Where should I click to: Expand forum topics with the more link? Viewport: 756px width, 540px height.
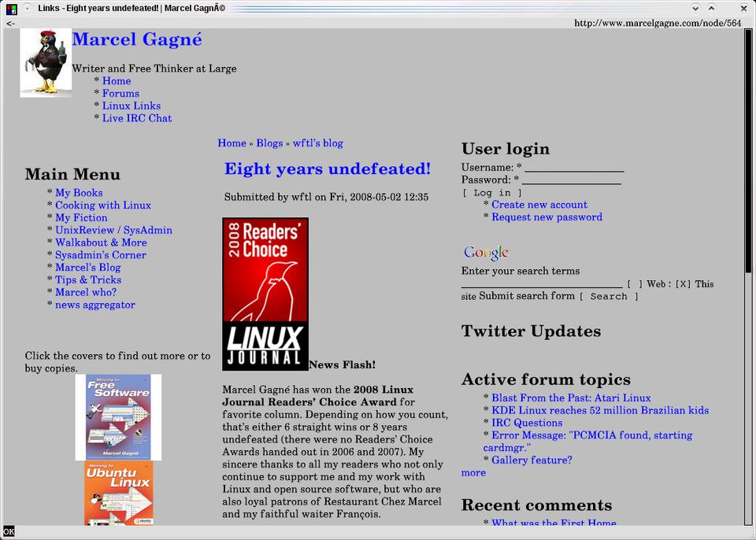tap(473, 473)
